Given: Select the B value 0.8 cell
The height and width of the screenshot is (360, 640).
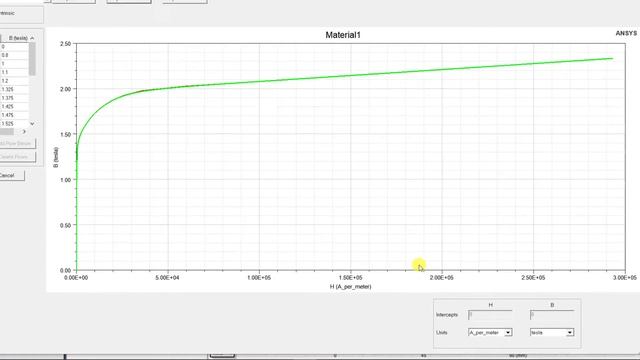Looking at the screenshot, I should click(x=14, y=55).
